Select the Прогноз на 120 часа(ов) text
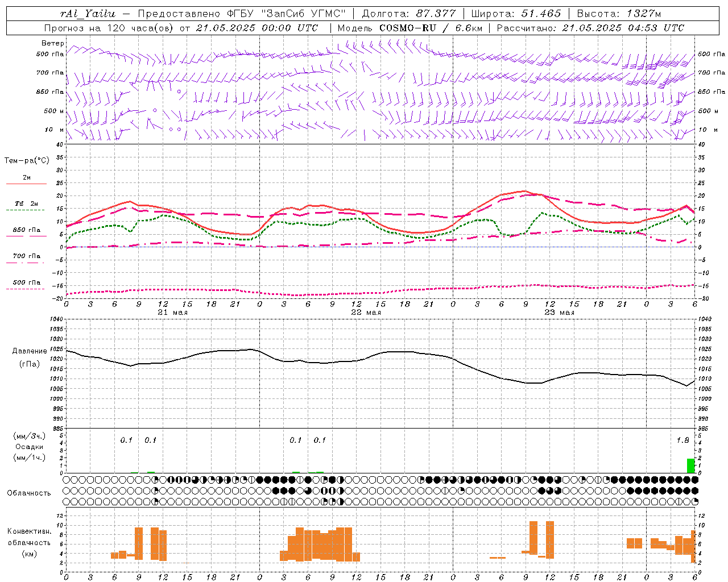This screenshot has width=728, height=582. coord(110,28)
